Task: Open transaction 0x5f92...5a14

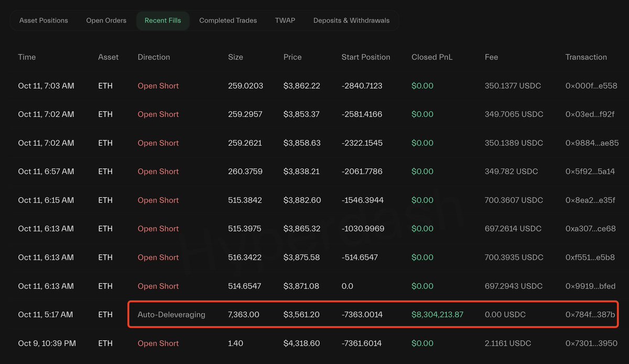Action: coord(590,171)
